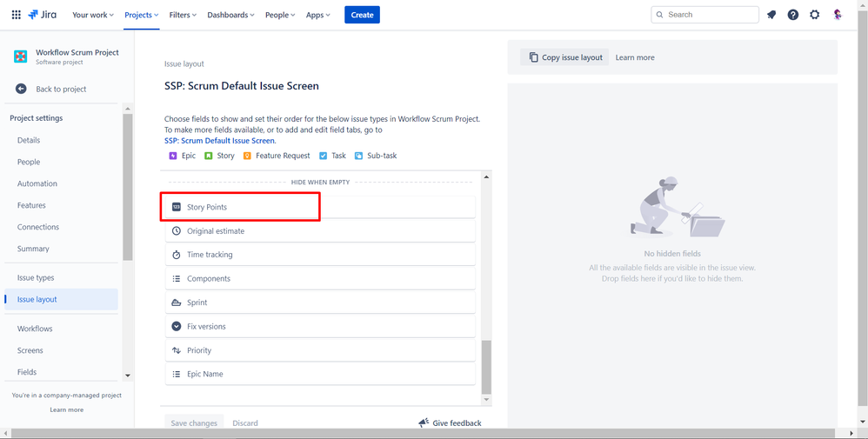The width and height of the screenshot is (868, 439).
Task: Click the copy icon in Copy issue layout
Action: click(533, 57)
